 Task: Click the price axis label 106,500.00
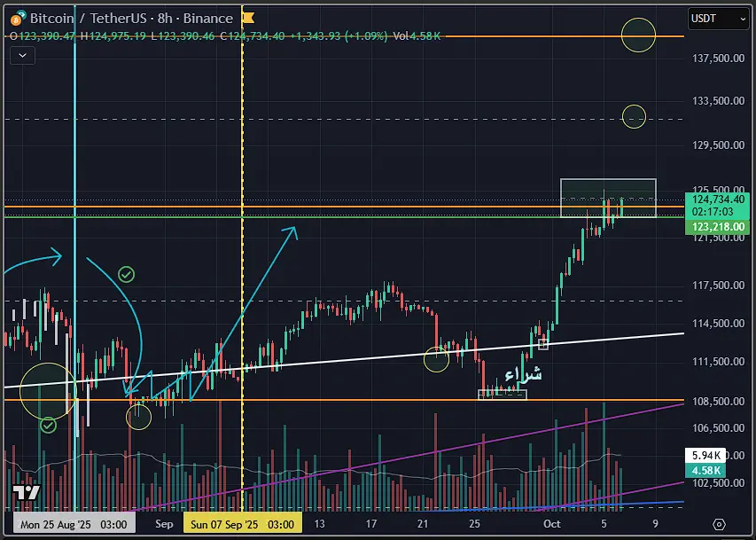coord(718,428)
